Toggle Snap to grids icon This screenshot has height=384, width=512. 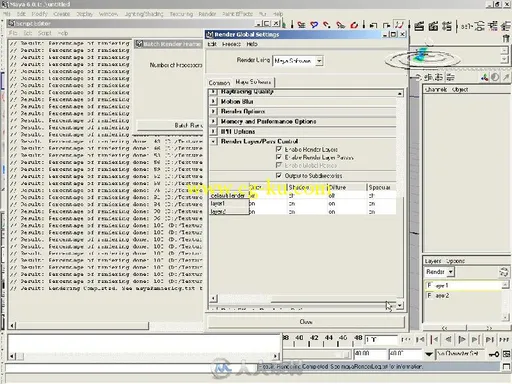click(x=301, y=25)
